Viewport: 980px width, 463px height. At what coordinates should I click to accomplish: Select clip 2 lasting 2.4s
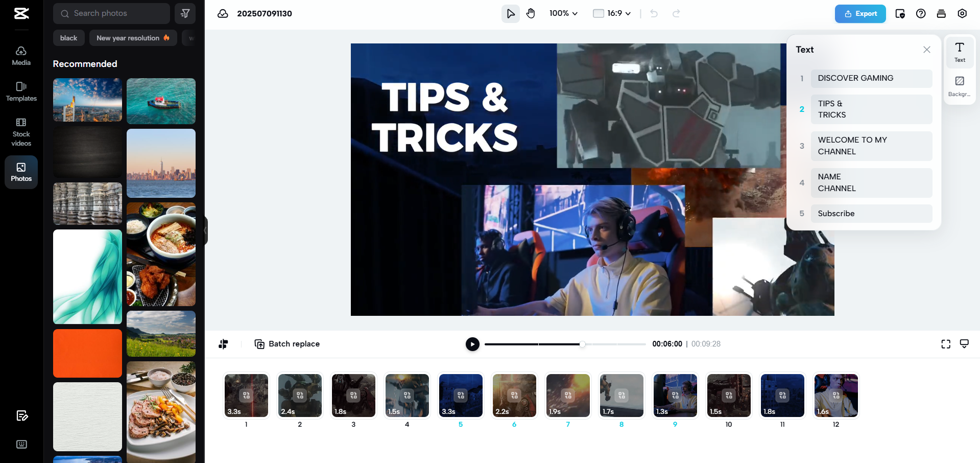click(300, 396)
